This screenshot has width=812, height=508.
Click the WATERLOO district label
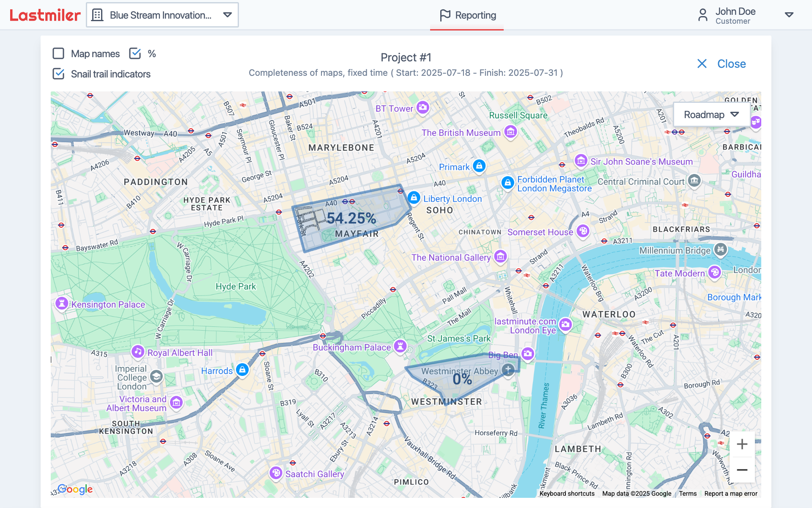(609, 315)
